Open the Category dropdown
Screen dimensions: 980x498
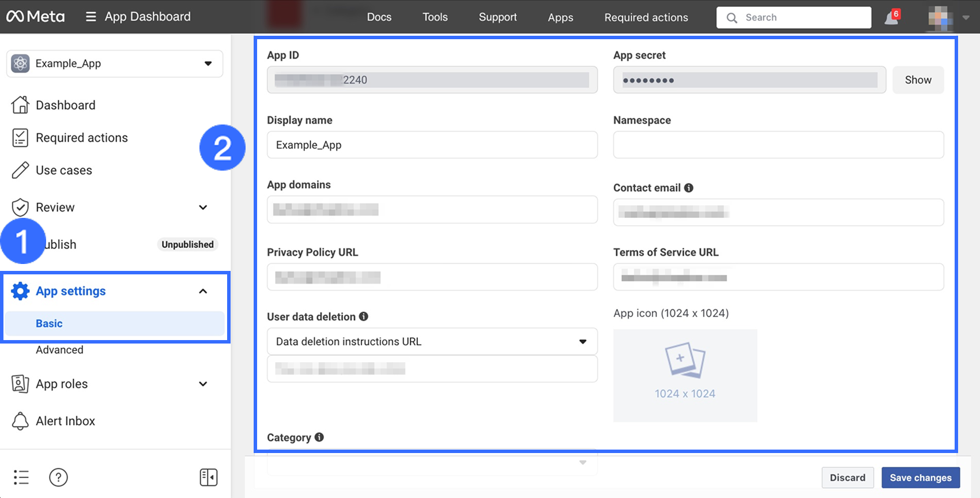click(x=432, y=462)
